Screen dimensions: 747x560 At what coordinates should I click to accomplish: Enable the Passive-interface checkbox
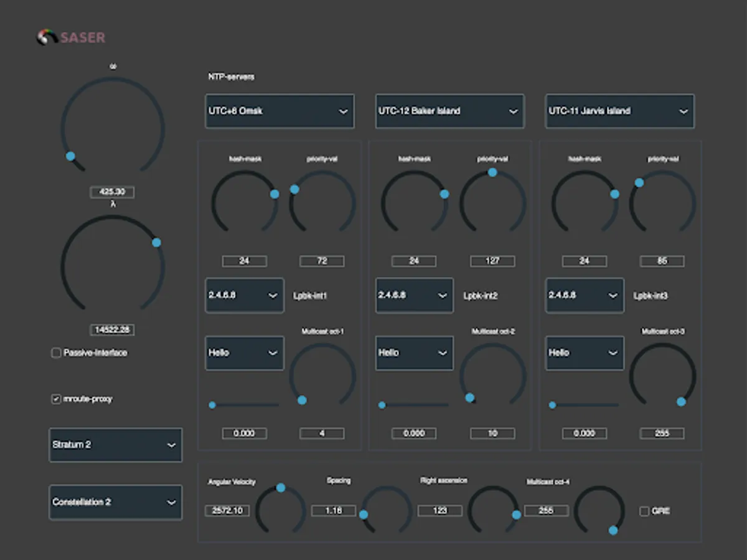coord(56,353)
